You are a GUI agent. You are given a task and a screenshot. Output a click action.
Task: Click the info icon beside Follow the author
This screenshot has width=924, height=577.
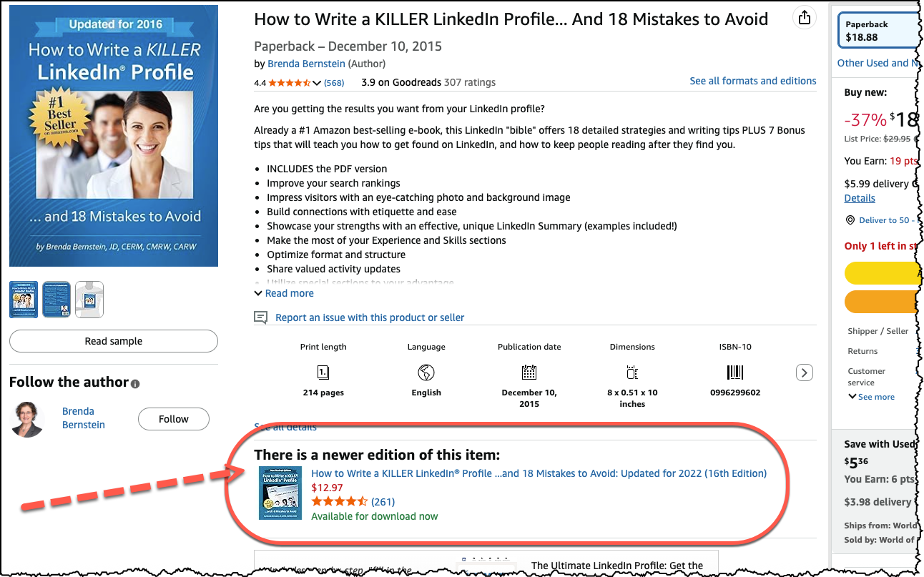[135, 384]
